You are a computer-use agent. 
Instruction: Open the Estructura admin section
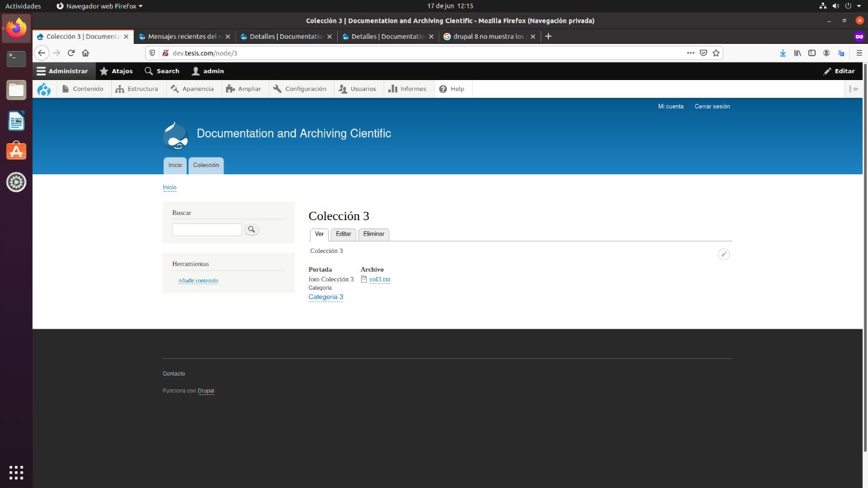pyautogui.click(x=138, y=88)
